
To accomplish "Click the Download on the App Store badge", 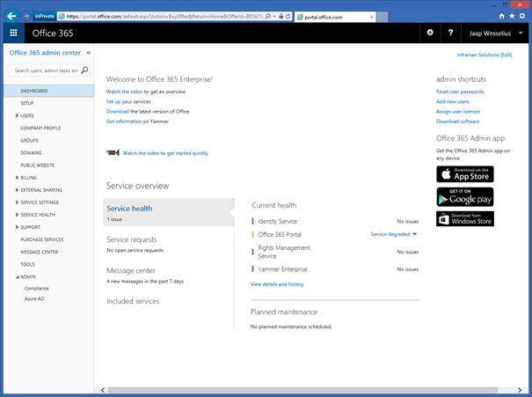I will pos(465,173).
